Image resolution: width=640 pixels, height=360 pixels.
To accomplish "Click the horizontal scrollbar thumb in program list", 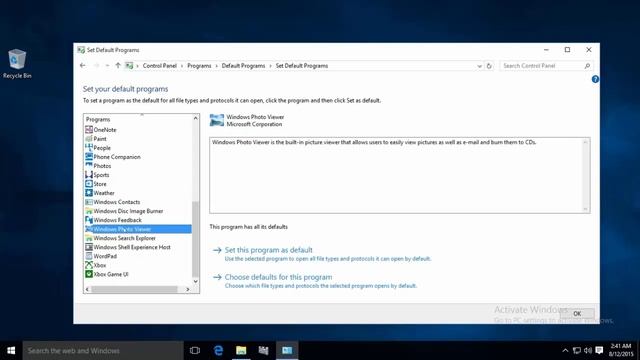I will 134,289.
